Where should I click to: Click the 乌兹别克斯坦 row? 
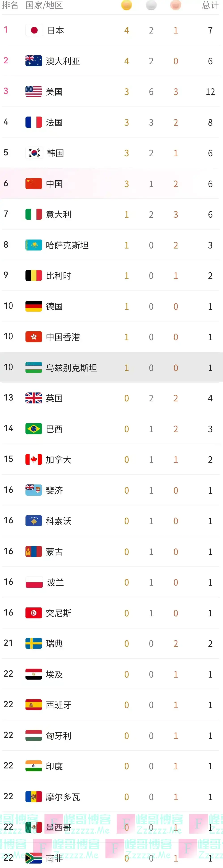111,367
